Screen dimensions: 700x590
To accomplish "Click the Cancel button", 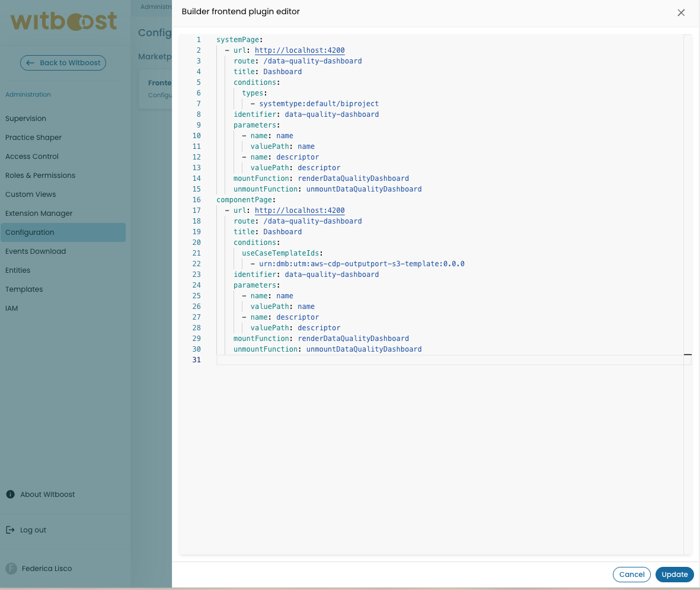I will click(x=631, y=574).
